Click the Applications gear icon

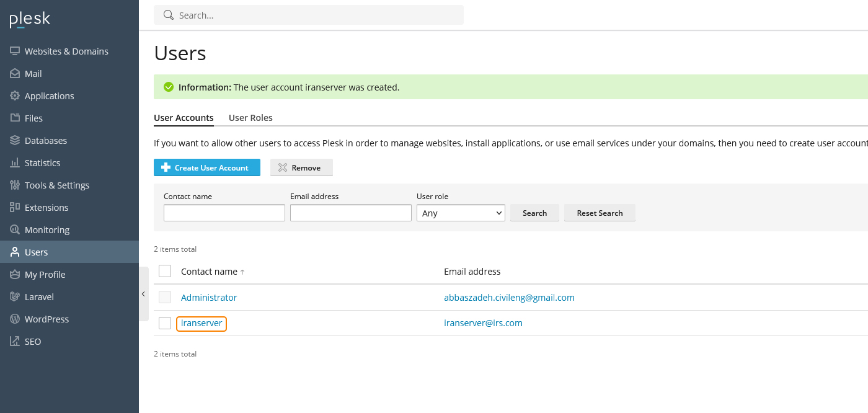click(15, 96)
